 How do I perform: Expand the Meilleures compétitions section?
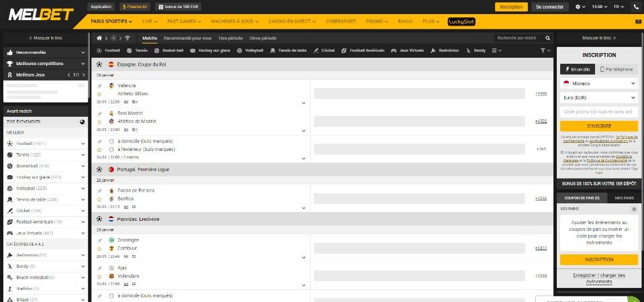click(x=46, y=64)
